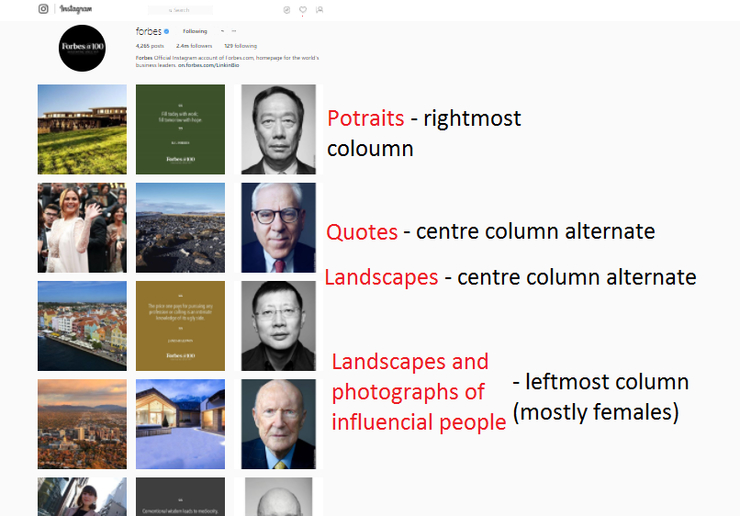This screenshot has height=516, width=740.
Task: Open the profile person icon
Action: pyautogui.click(x=320, y=10)
